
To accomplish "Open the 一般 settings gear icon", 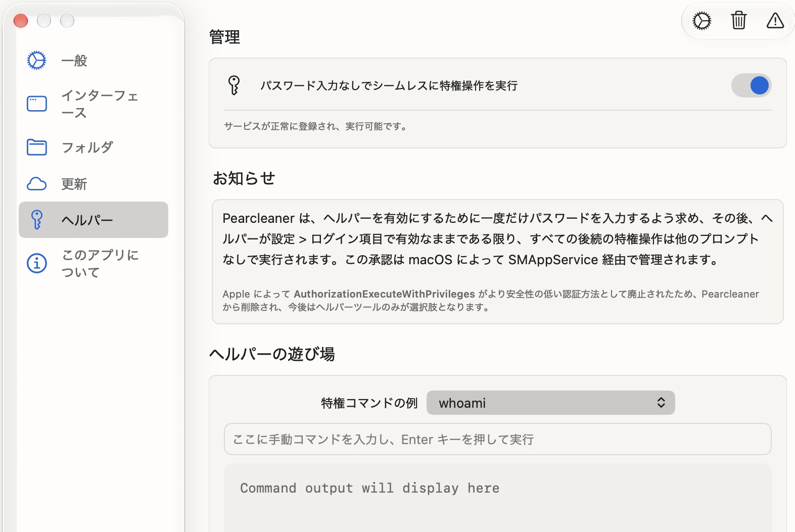I will point(36,61).
